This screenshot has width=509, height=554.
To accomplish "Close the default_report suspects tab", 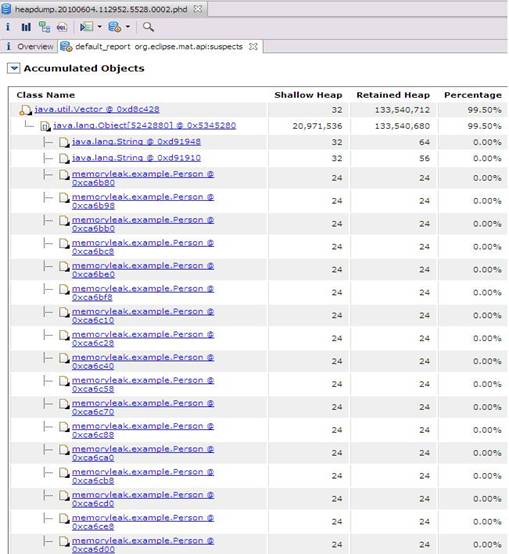I will [x=253, y=46].
